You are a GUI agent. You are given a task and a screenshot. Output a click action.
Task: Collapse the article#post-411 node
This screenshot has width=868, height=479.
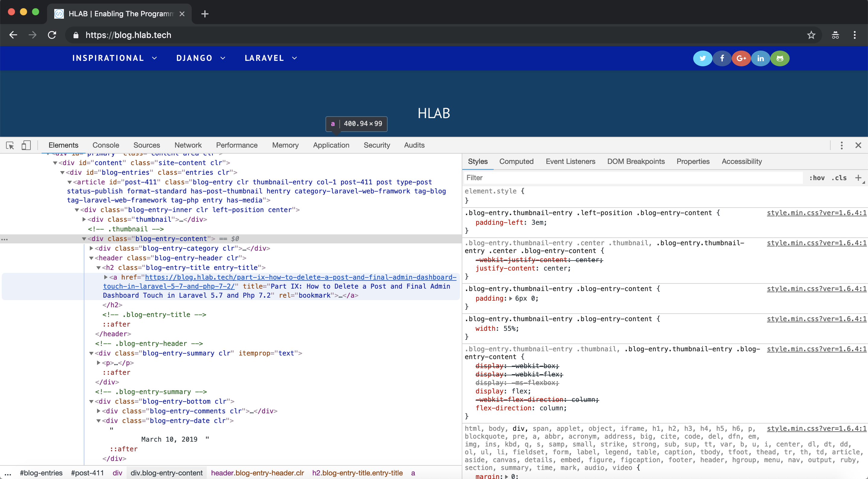(69, 182)
